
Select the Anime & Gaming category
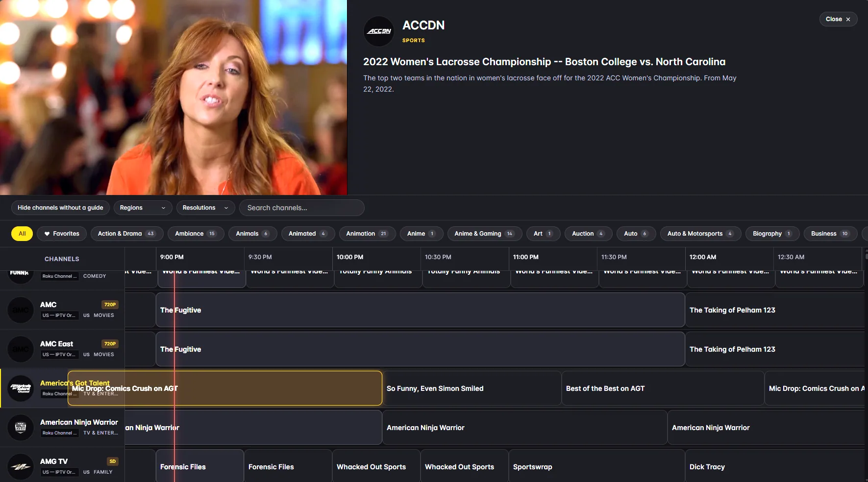[484, 234]
